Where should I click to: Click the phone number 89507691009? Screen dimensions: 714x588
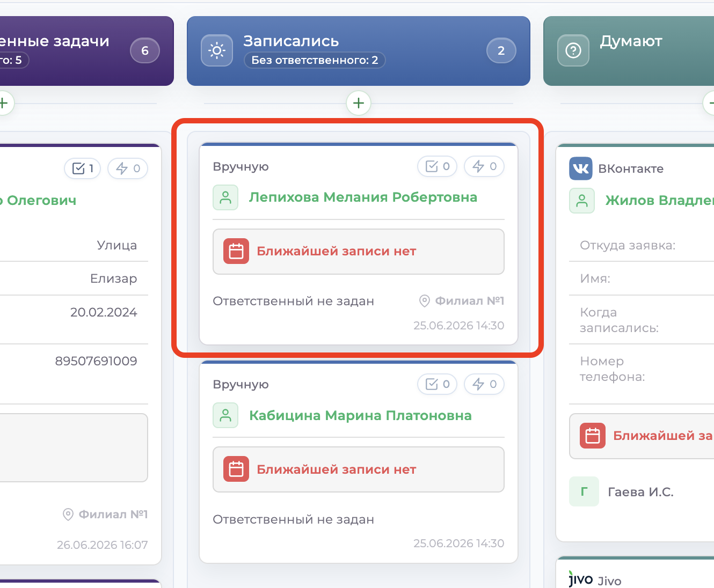96,361
